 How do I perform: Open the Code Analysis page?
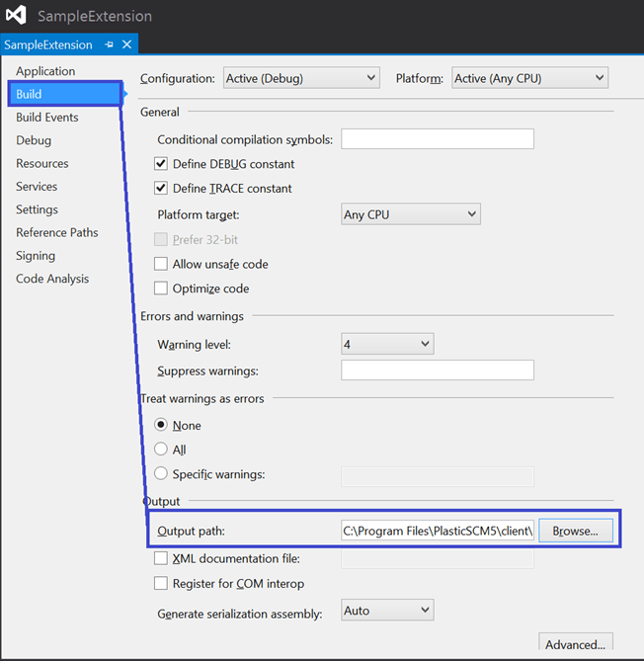pyautogui.click(x=52, y=279)
